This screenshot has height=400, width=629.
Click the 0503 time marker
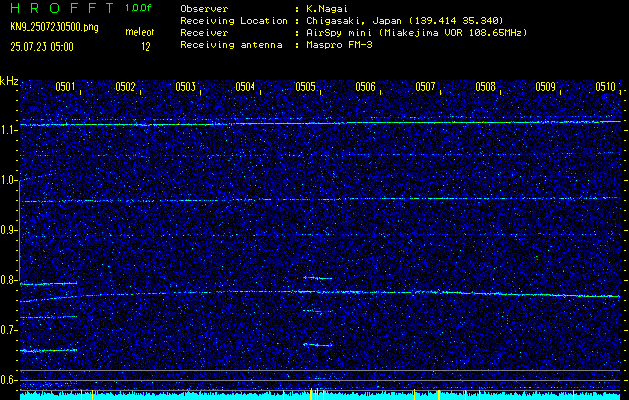(185, 87)
